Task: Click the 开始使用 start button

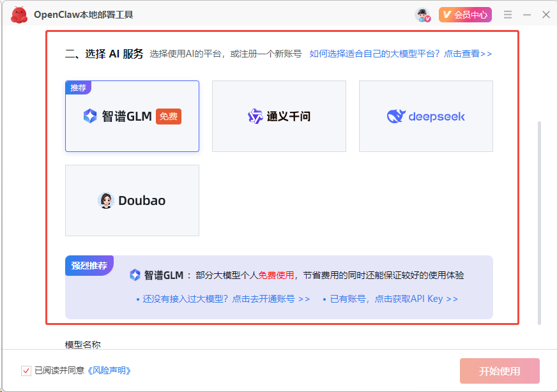Action: tap(500, 370)
